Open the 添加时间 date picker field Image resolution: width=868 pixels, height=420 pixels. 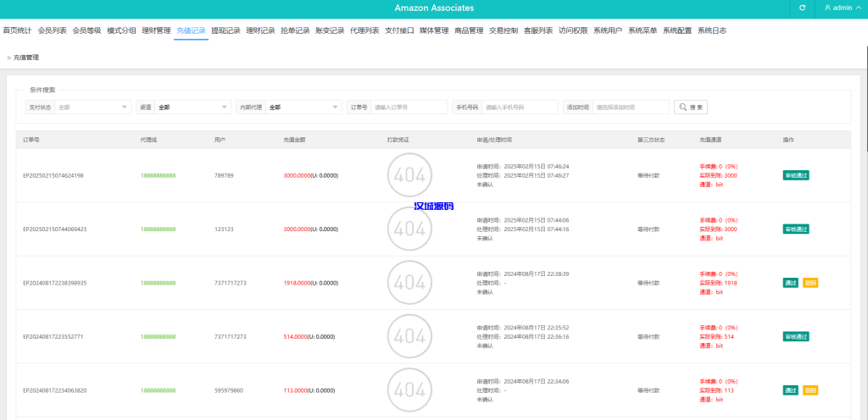tap(630, 108)
